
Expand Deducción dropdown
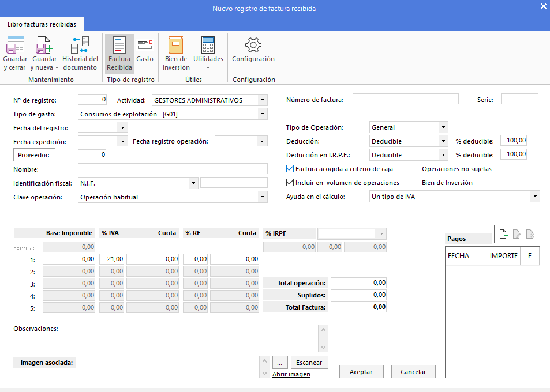(x=443, y=141)
